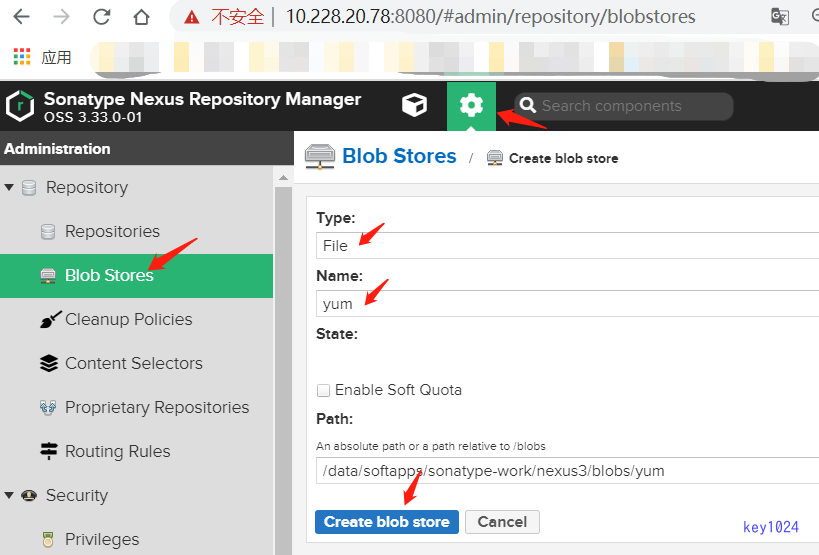Select the Repository tree item
The image size is (819, 555).
pyautogui.click(x=87, y=187)
